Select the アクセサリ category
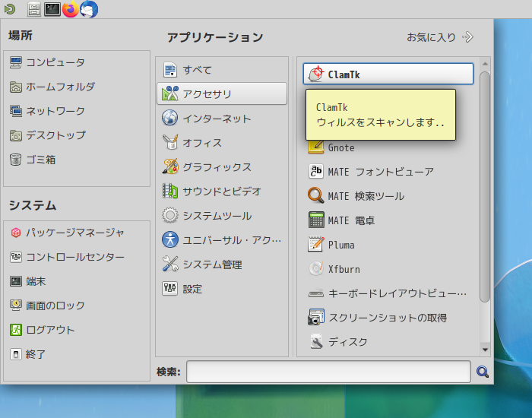Screen dimensions: 532x418 tap(222, 93)
